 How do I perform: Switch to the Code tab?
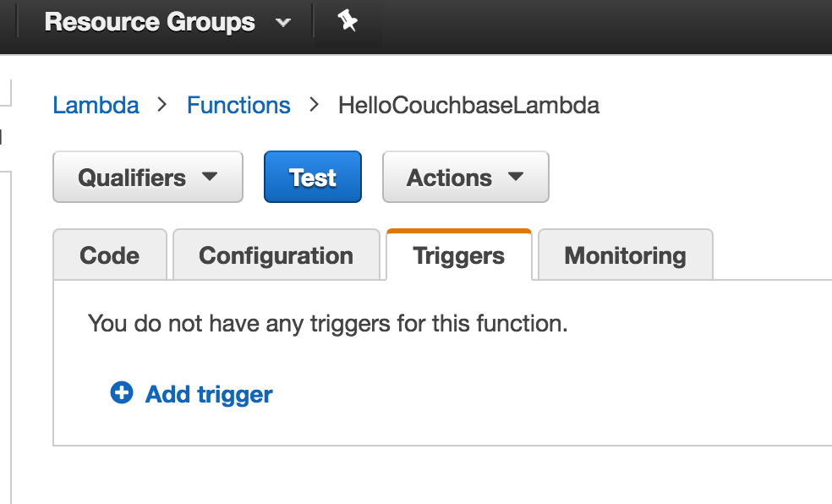point(110,255)
